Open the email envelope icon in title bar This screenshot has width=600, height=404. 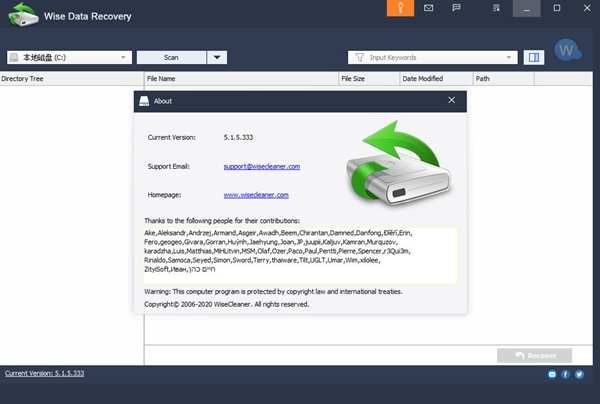tap(429, 8)
